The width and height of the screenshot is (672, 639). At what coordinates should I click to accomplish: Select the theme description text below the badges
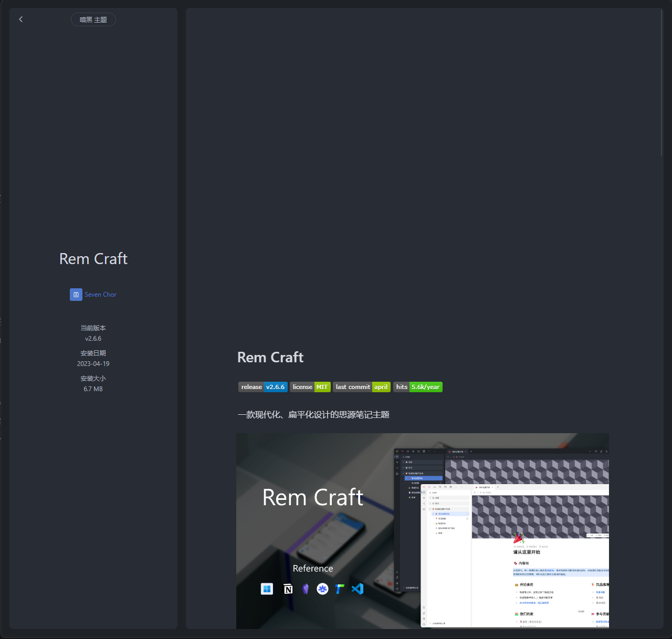(x=313, y=415)
